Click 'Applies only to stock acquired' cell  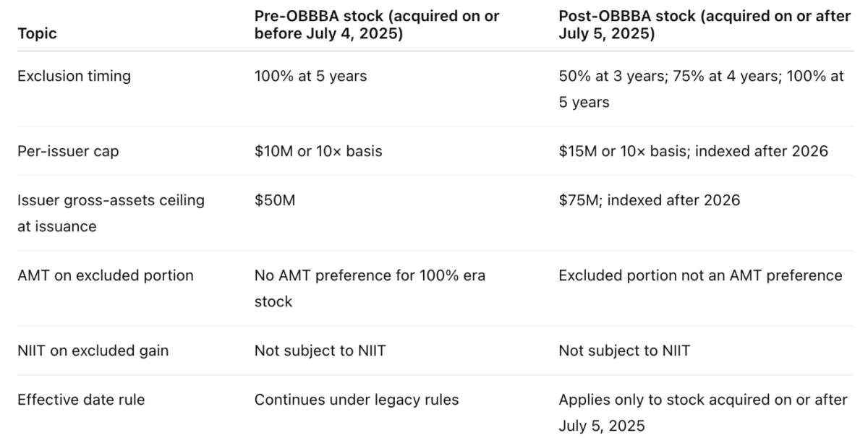702,412
